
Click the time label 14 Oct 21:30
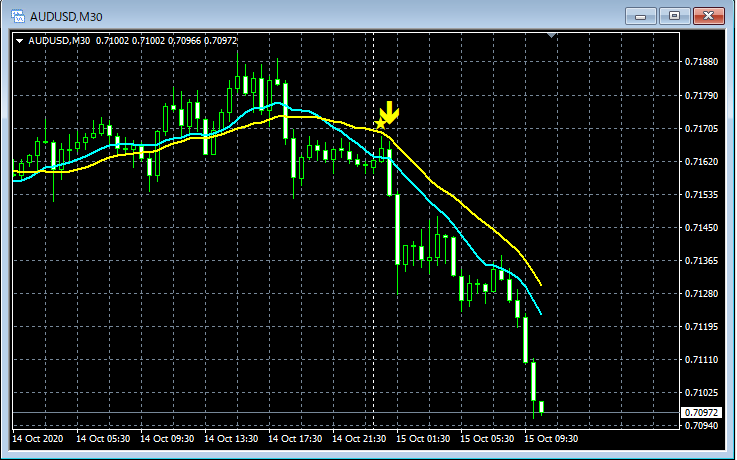click(359, 439)
